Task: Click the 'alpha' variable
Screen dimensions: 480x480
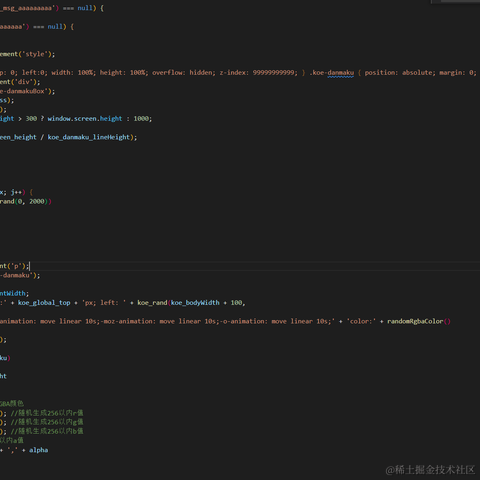Action: click(x=38, y=450)
